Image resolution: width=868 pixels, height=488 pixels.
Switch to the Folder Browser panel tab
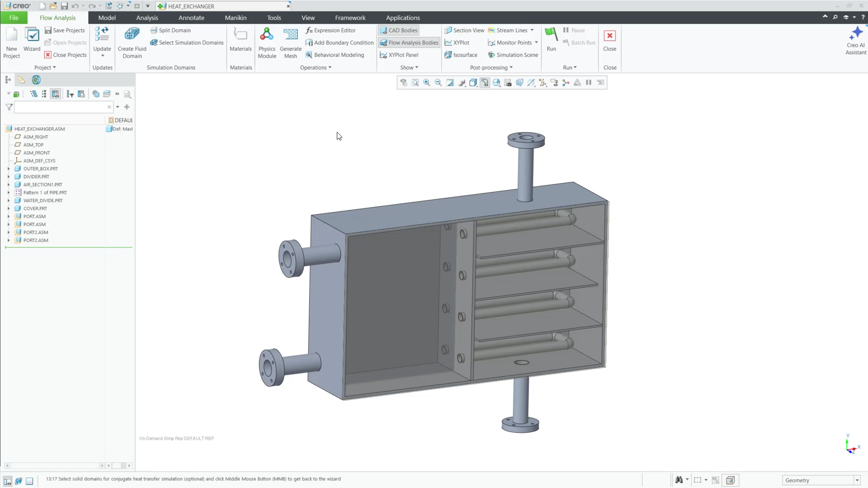(x=21, y=80)
